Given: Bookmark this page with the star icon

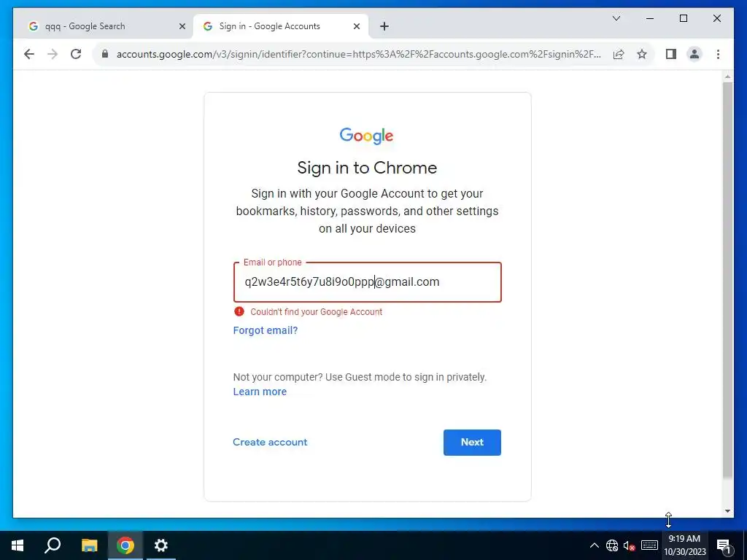Looking at the screenshot, I should click(642, 54).
